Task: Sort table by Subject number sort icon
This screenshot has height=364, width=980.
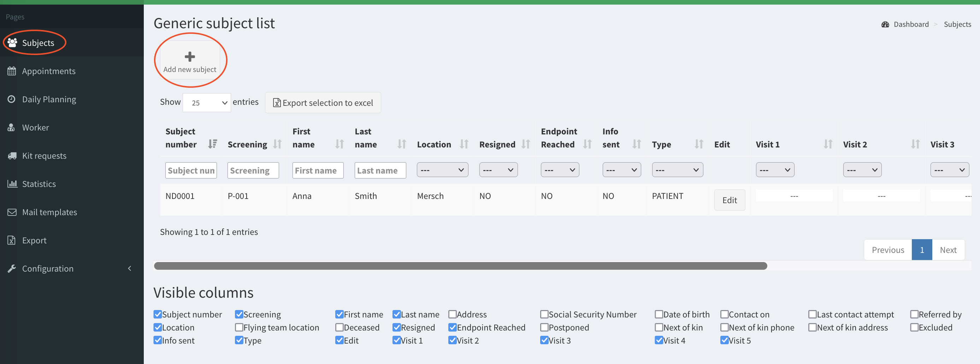Action: 212,144
